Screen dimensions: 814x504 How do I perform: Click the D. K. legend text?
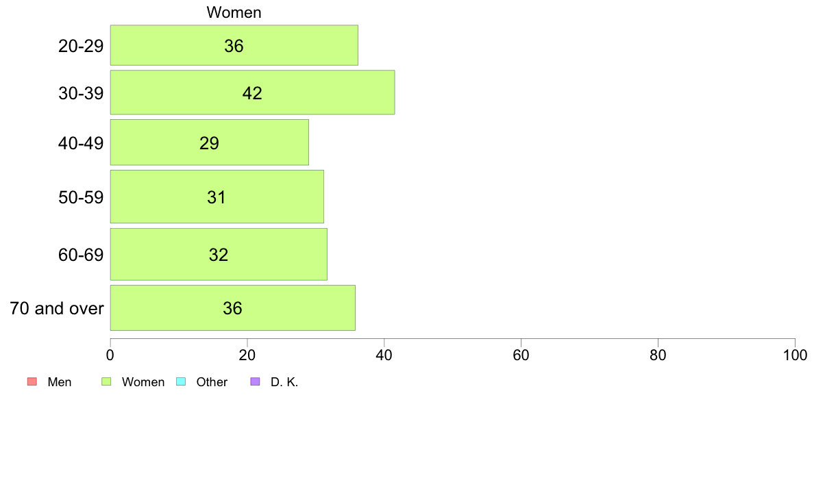284,382
